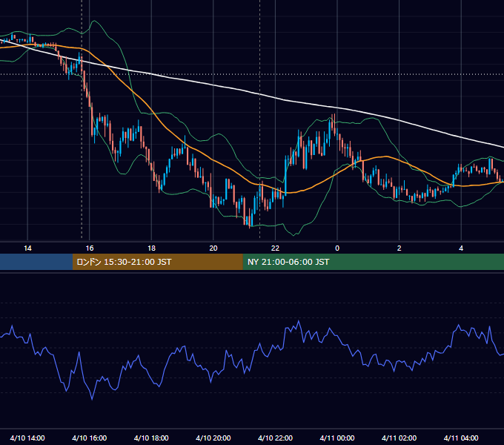The height and width of the screenshot is (445, 504).
Task: Click the NY 21:00-06:00 JST session bar
Action: tap(373, 262)
